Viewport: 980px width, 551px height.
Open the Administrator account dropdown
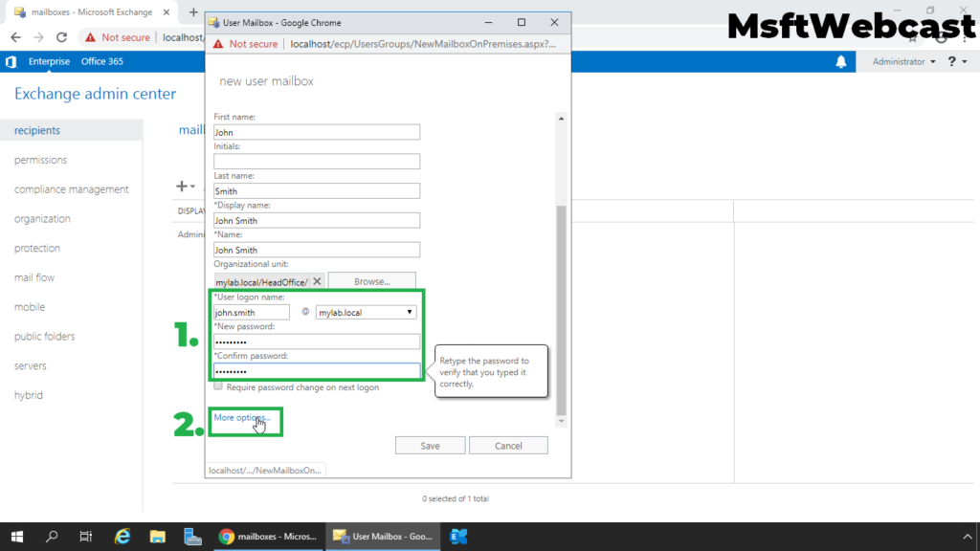pos(903,61)
